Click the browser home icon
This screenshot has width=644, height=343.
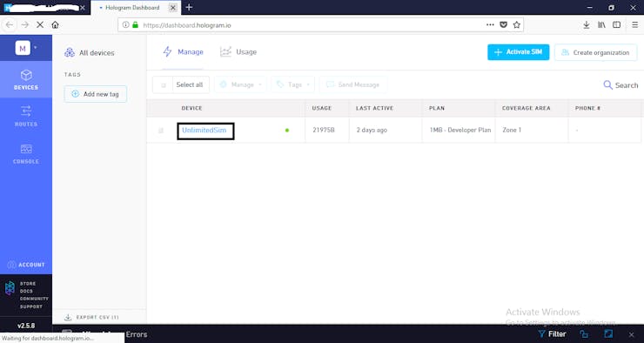pyautogui.click(x=55, y=24)
